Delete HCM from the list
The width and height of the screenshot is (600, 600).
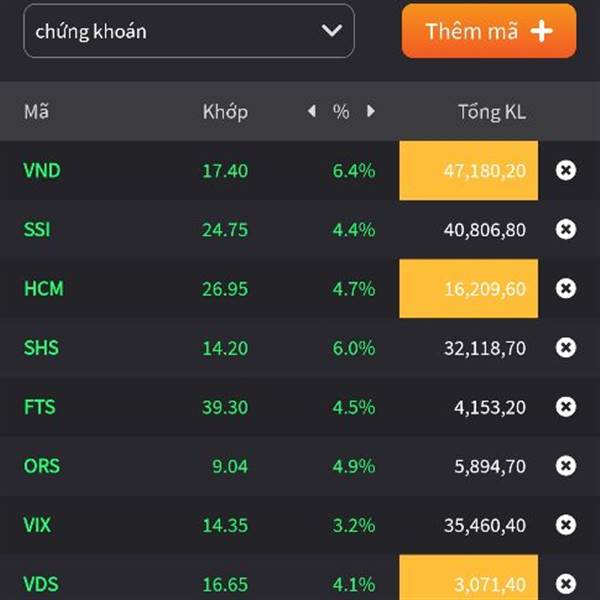566,288
